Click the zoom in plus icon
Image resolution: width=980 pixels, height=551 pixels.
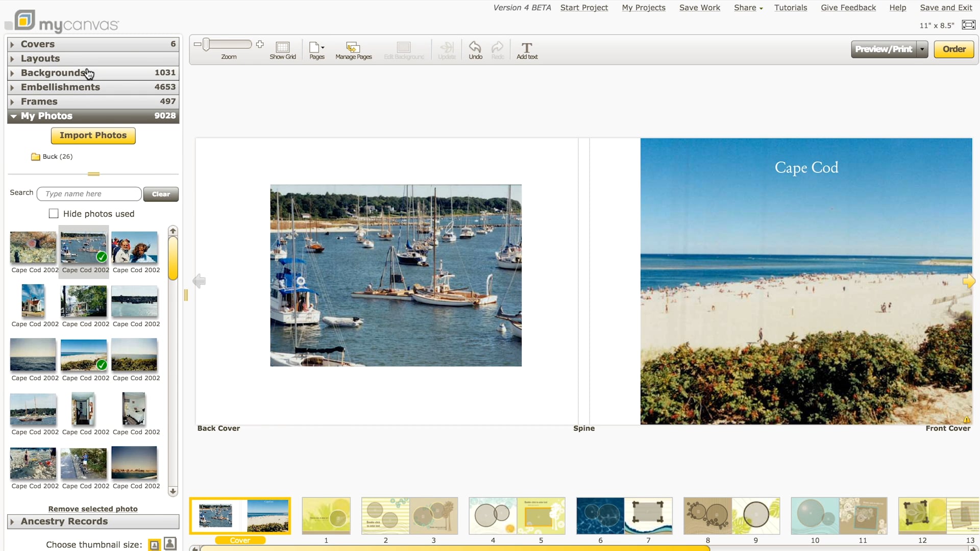260,44
